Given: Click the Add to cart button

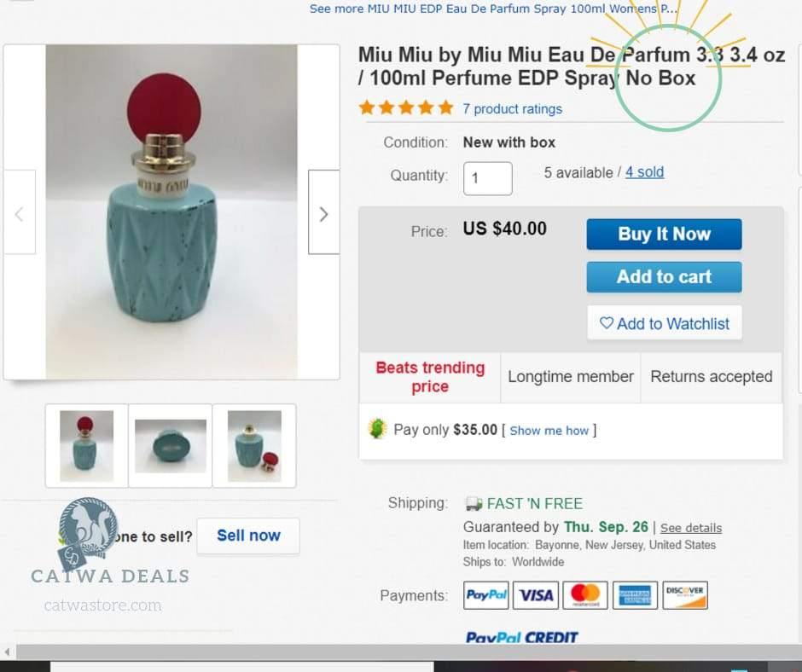Looking at the screenshot, I should [664, 276].
